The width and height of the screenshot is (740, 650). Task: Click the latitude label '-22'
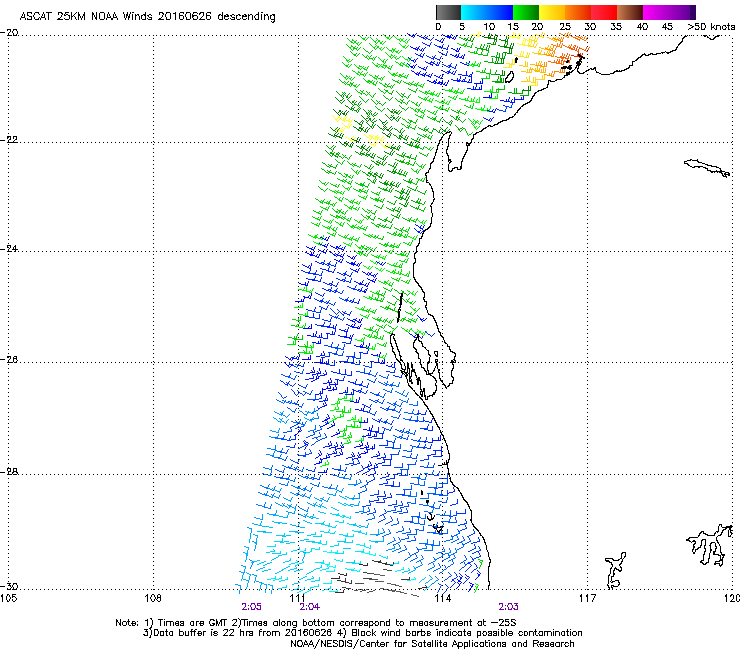tap(9, 140)
